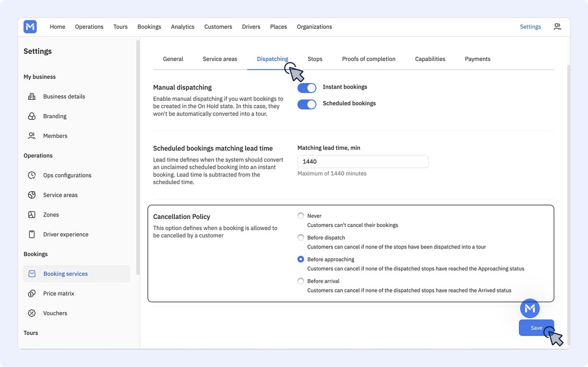Click the Save button
Screen dimensions: 588x367
536,328
